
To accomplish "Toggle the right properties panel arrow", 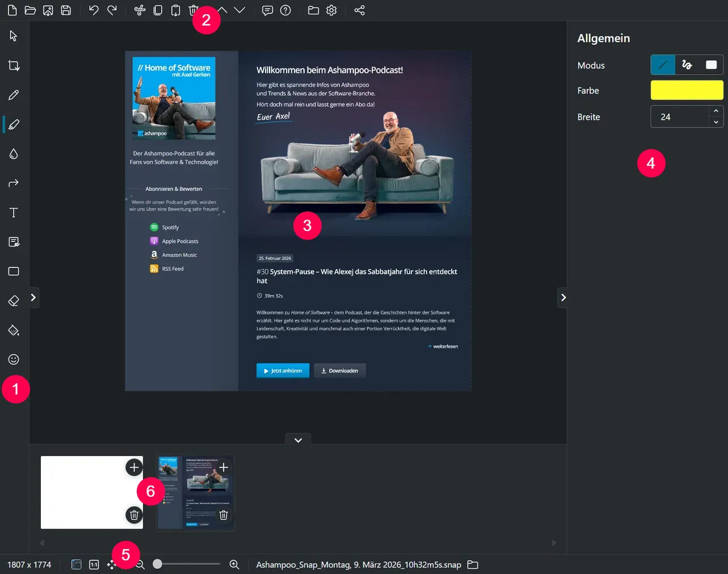I will point(562,297).
